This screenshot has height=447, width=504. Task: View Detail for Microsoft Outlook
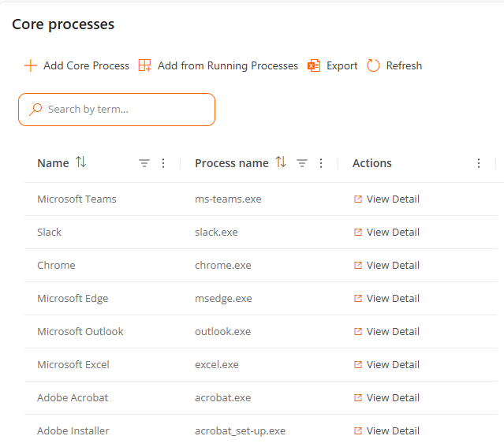(386, 332)
